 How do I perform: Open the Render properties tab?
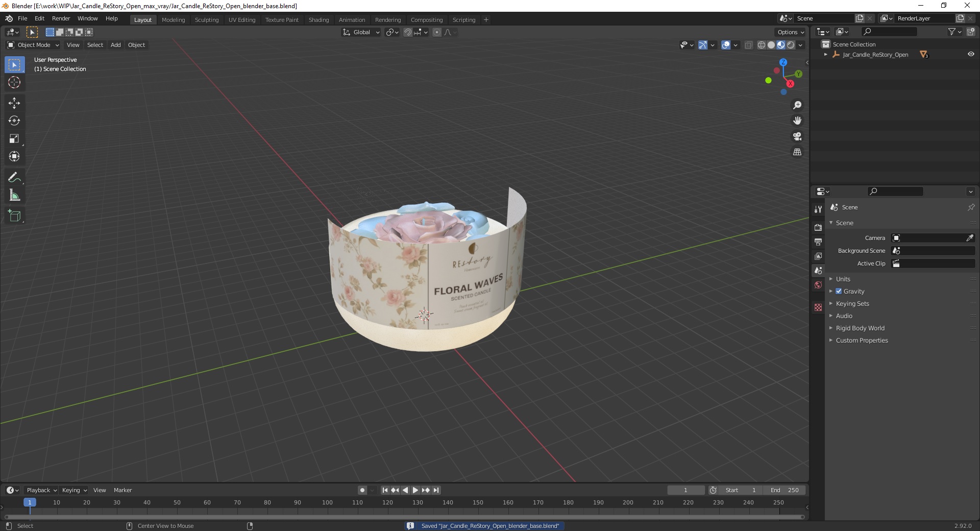818,227
